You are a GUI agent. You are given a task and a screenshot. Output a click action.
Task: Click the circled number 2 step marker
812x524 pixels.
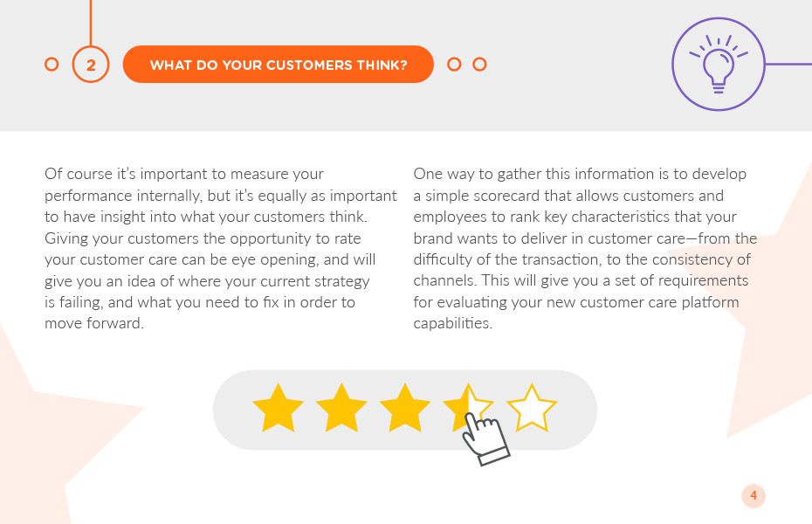click(91, 65)
